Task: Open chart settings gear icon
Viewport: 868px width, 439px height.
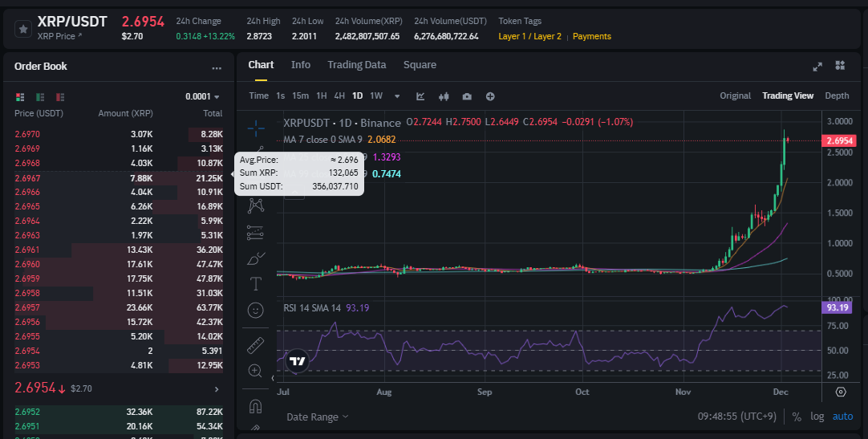Action: (x=841, y=392)
